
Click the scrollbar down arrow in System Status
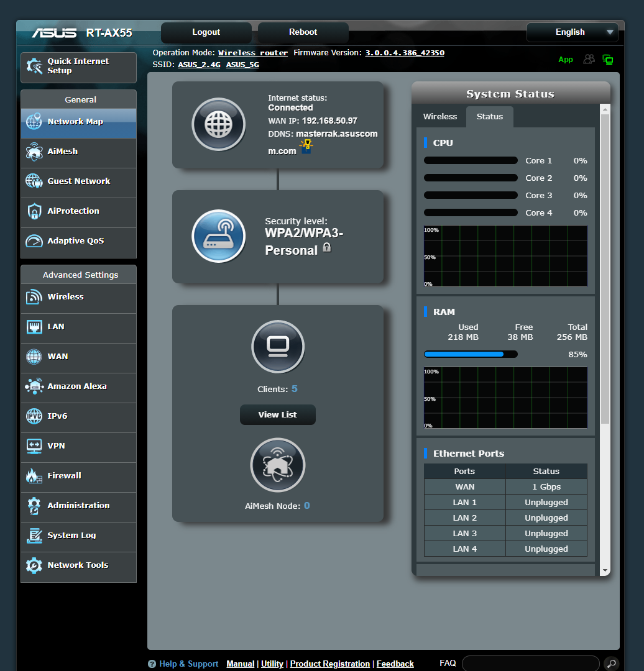point(605,570)
